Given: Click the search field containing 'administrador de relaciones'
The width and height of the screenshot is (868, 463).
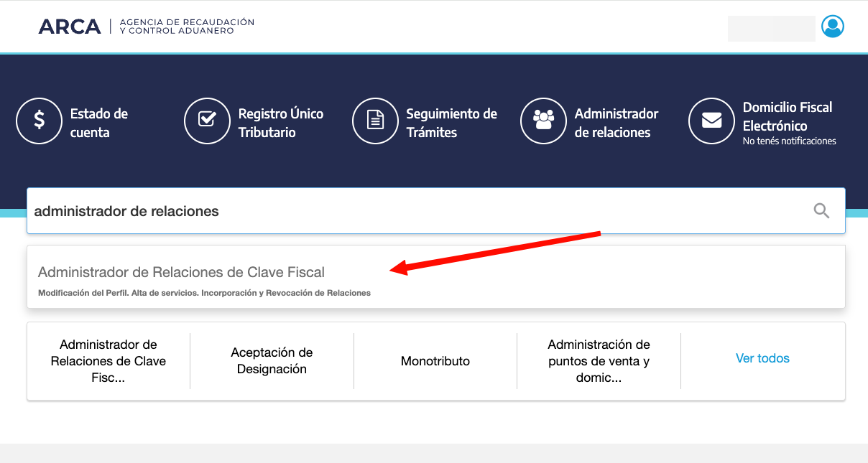Looking at the screenshot, I should [x=436, y=211].
